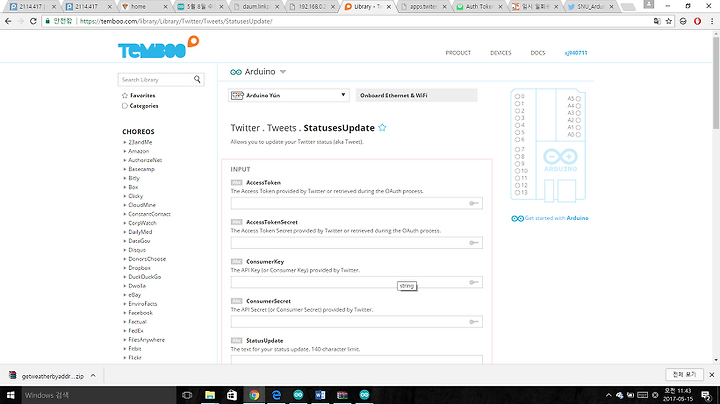Click the key icon in AccessToken field
Screen dimensions: 720x404
click(x=474, y=203)
